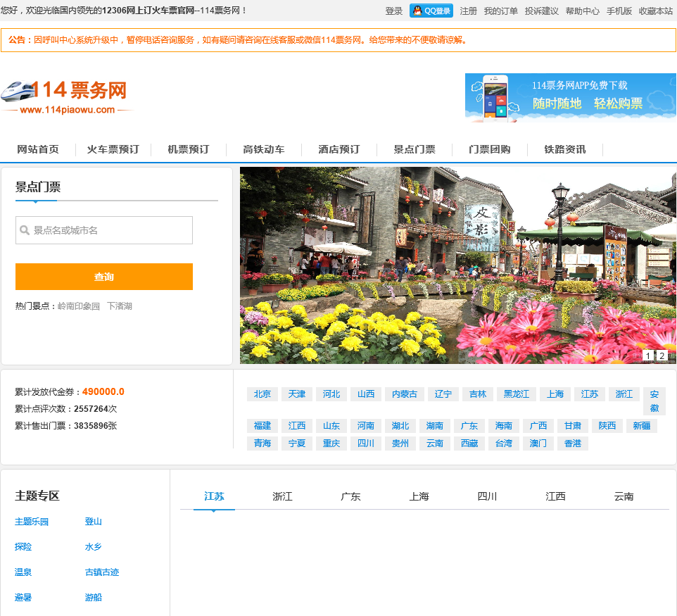Open 酒店预订 in navigation

[339, 149]
